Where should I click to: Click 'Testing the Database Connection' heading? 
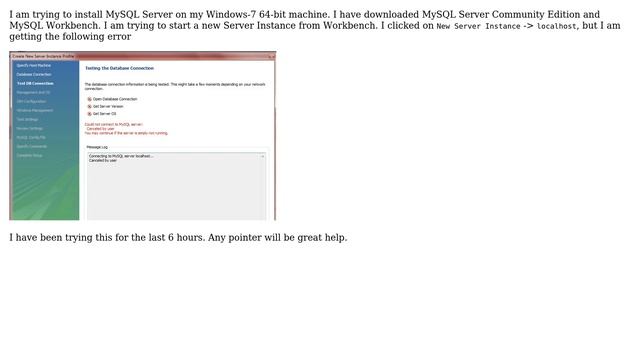120,68
